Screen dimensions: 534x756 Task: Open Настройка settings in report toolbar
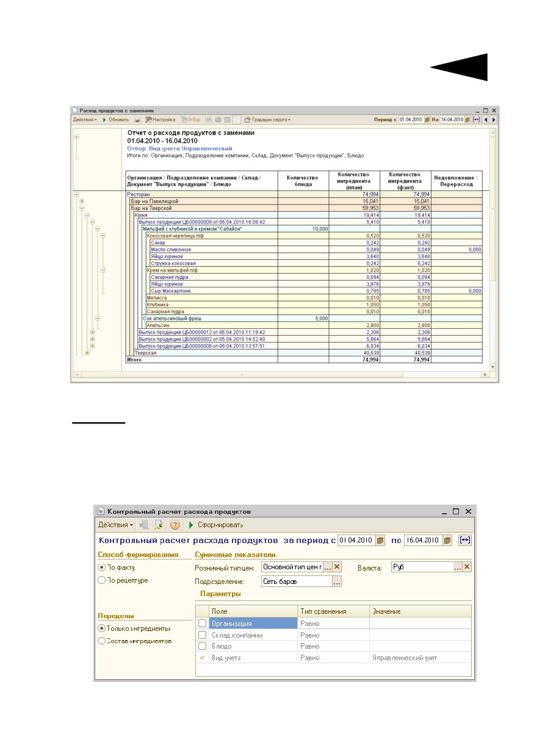click(x=161, y=120)
